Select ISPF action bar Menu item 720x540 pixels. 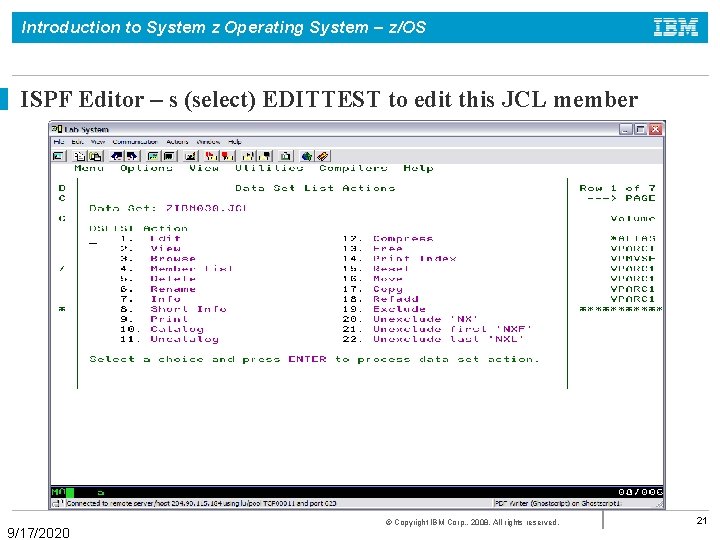(x=89, y=168)
